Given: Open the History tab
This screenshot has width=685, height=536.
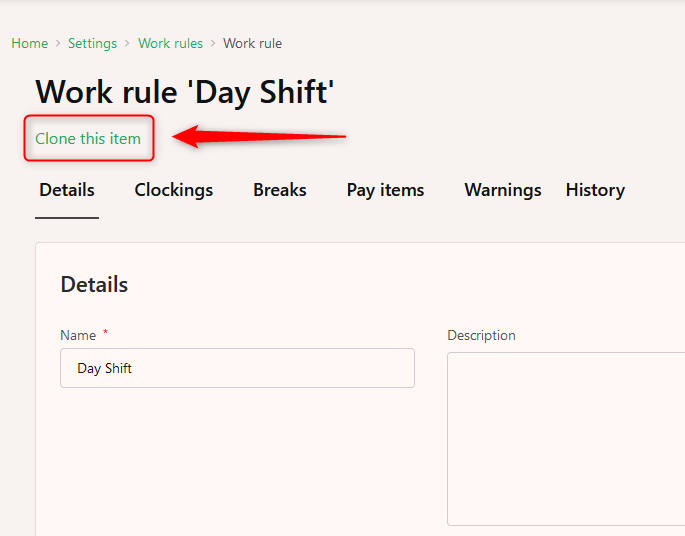Looking at the screenshot, I should pos(595,190).
